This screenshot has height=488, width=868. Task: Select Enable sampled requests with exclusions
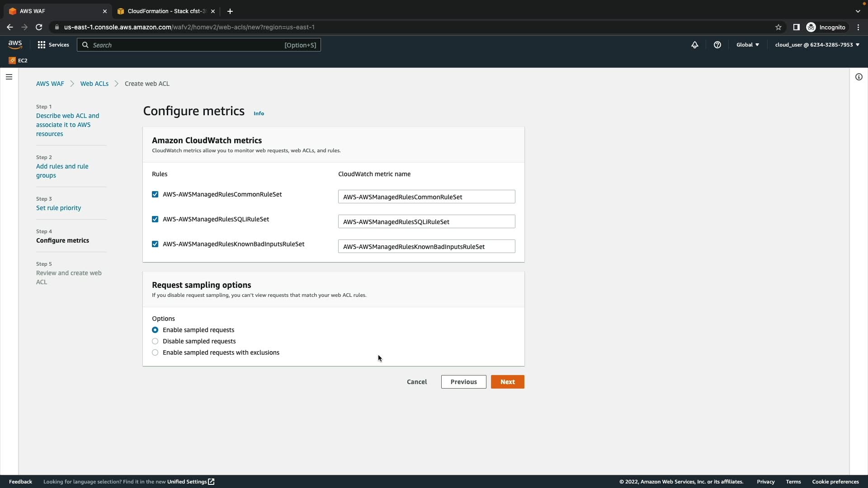click(155, 352)
